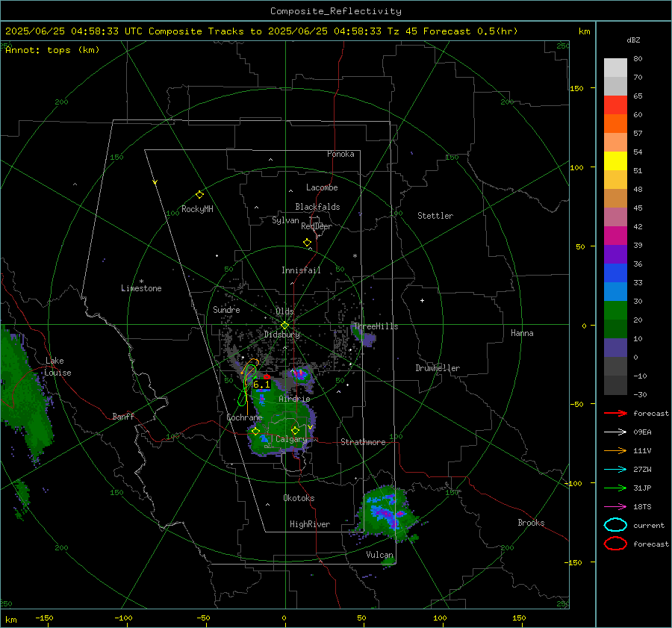This screenshot has width=672, height=628.
Task: Click the Airdrie city label
Action: [294, 399]
